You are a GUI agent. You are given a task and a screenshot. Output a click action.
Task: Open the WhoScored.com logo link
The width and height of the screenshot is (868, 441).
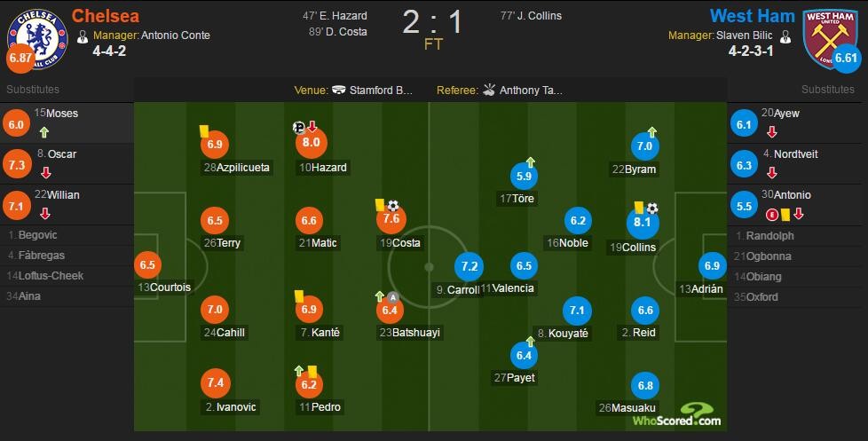coord(676,415)
